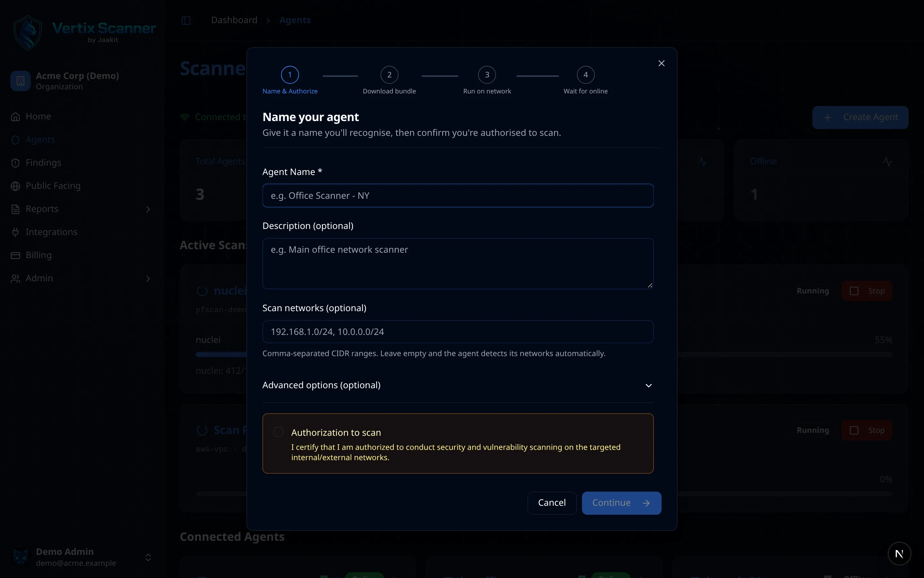Viewport: 924px width, 578px height.
Task: Close the agent wizard dialog
Action: point(661,64)
